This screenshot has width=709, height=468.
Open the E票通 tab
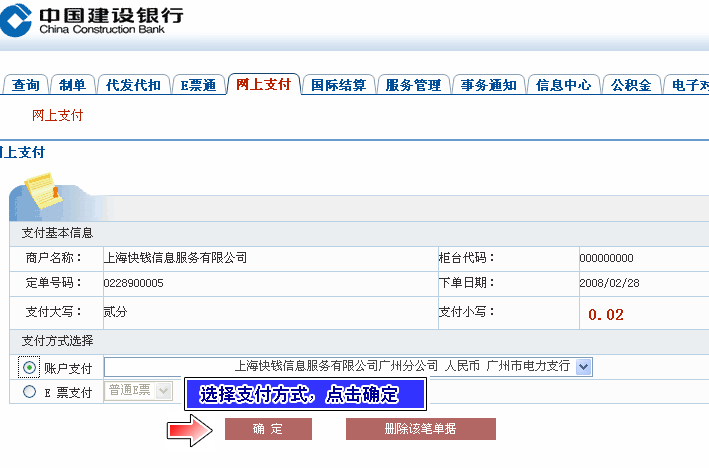tap(198, 85)
